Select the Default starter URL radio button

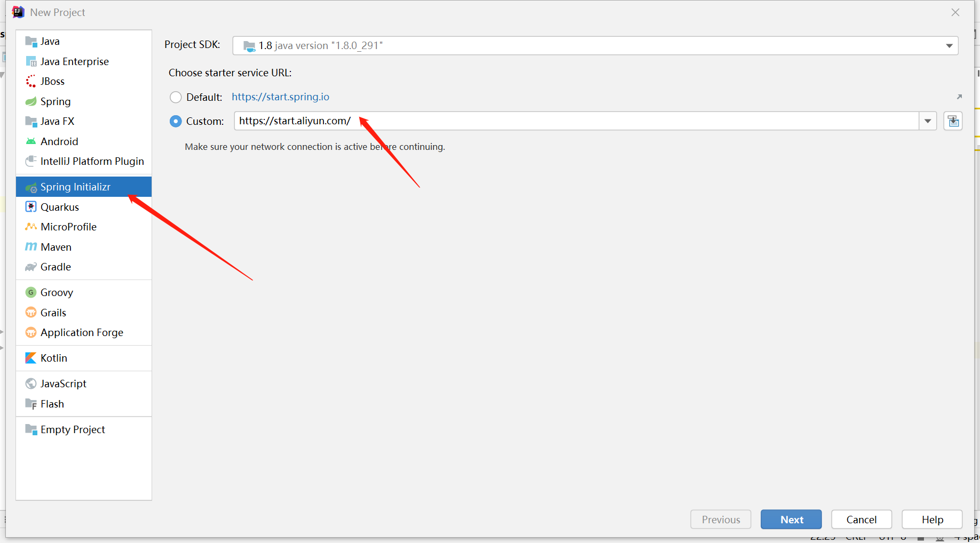click(x=176, y=97)
